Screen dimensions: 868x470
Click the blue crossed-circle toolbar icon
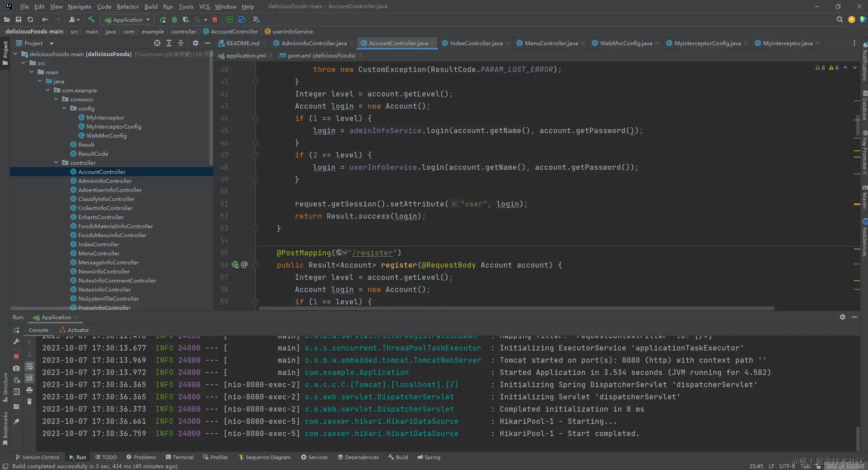pos(241,19)
